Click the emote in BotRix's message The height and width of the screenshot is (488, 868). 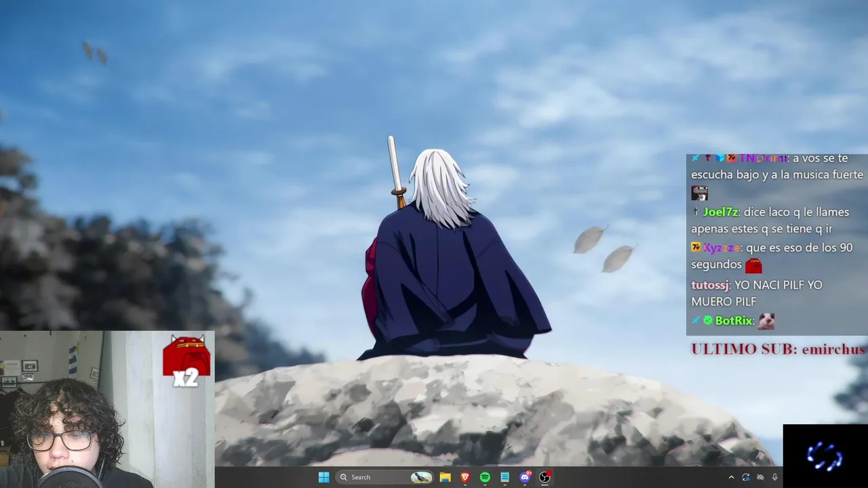(x=766, y=321)
